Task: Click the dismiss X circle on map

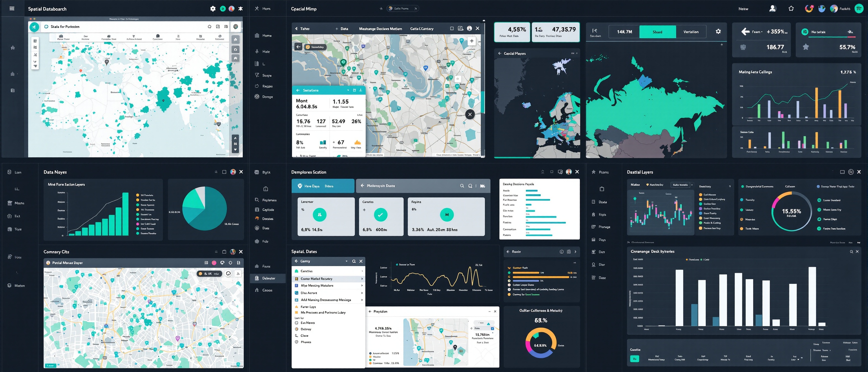Action: [x=470, y=114]
